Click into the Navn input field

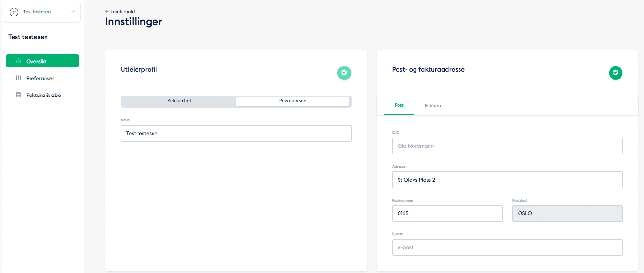[236, 133]
